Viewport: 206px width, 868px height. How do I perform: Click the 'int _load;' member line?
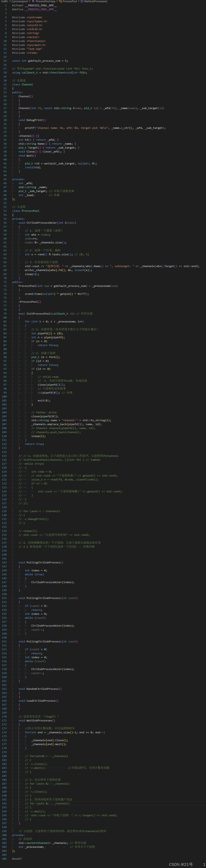[26, 195]
